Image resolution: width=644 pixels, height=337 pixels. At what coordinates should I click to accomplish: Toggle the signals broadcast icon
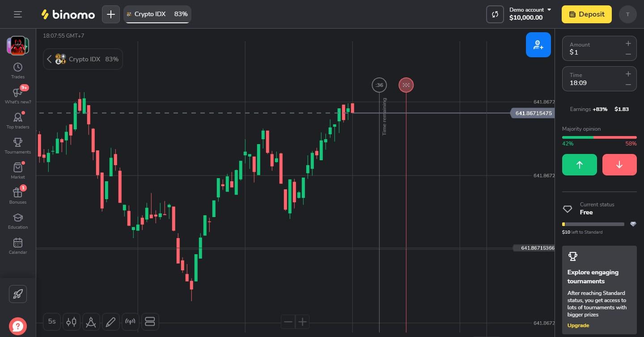[130, 321]
